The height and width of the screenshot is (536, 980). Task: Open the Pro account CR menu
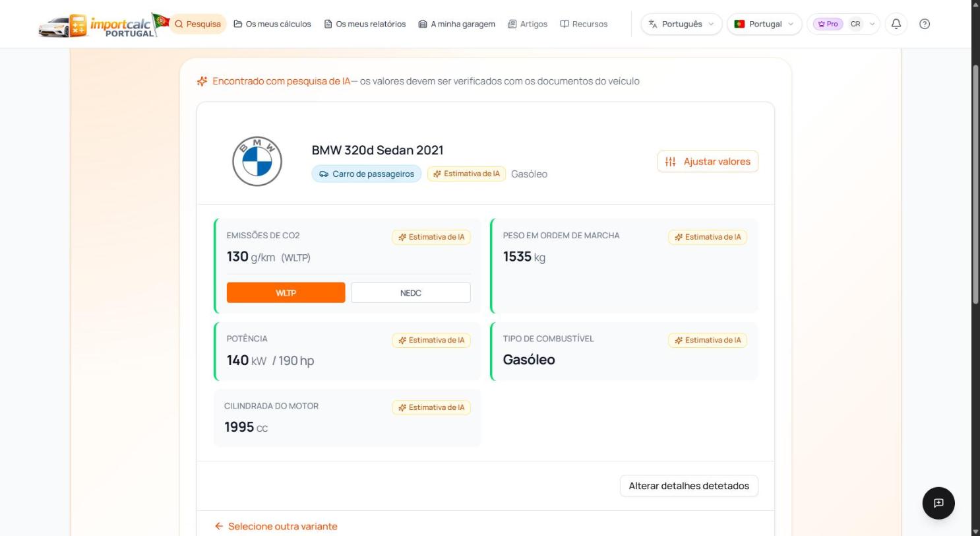coord(843,24)
